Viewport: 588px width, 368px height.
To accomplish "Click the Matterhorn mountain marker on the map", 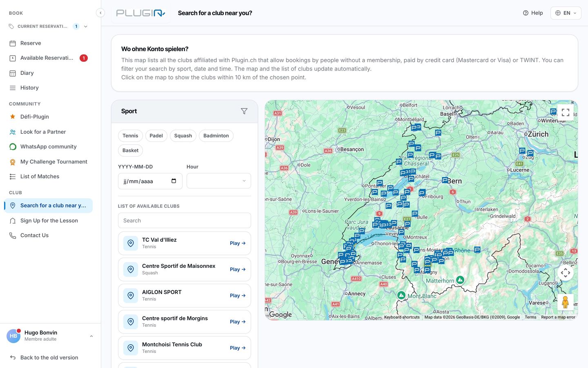I will coord(460,280).
